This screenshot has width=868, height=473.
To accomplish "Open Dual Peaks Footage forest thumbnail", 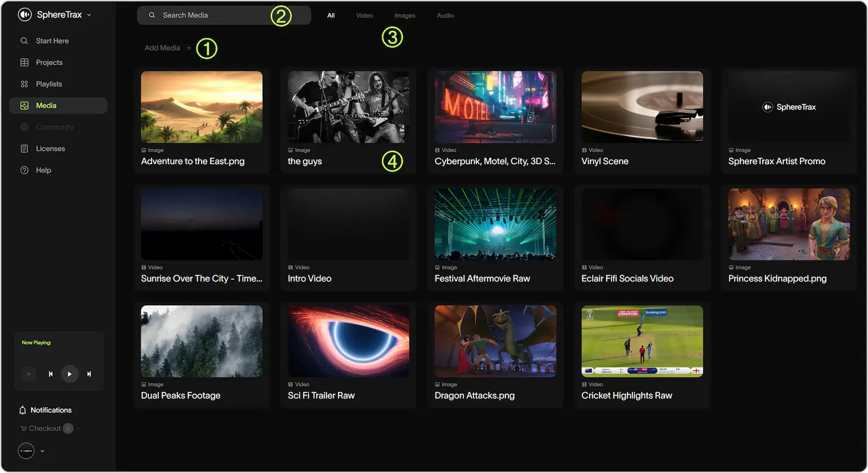I will click(202, 341).
